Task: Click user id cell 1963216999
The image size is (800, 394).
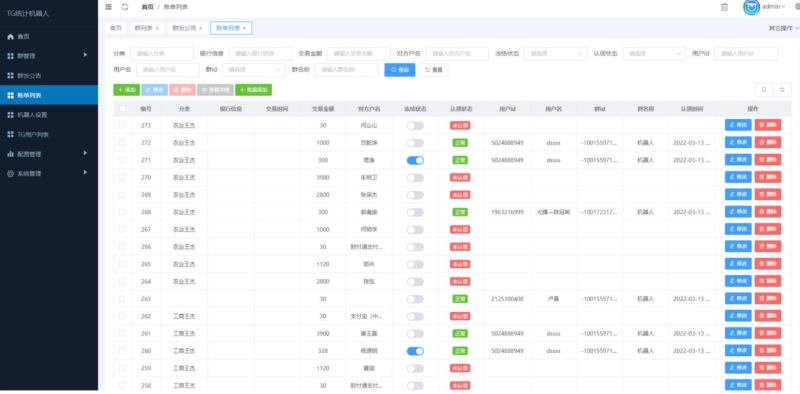Action: (x=507, y=212)
